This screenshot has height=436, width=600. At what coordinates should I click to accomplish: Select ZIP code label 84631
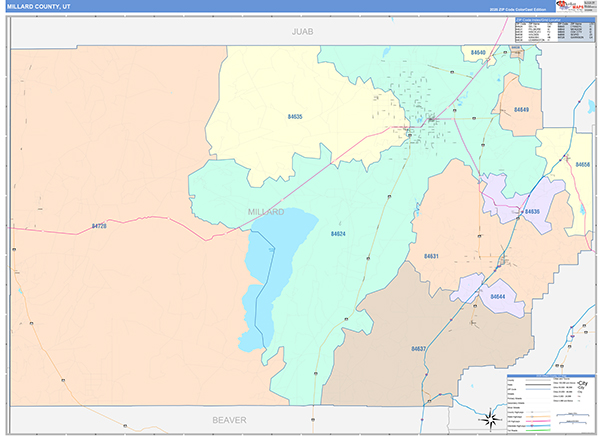(x=431, y=256)
